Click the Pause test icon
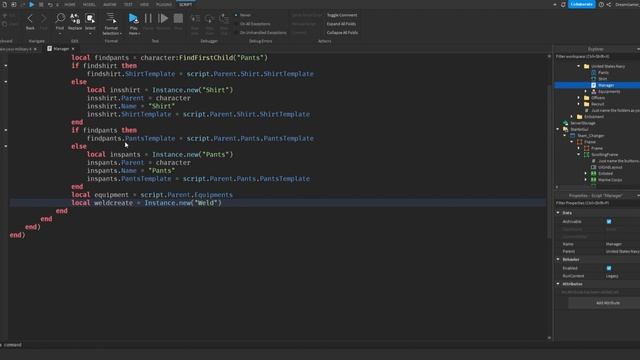This screenshot has width=640, height=360. pos(148,18)
